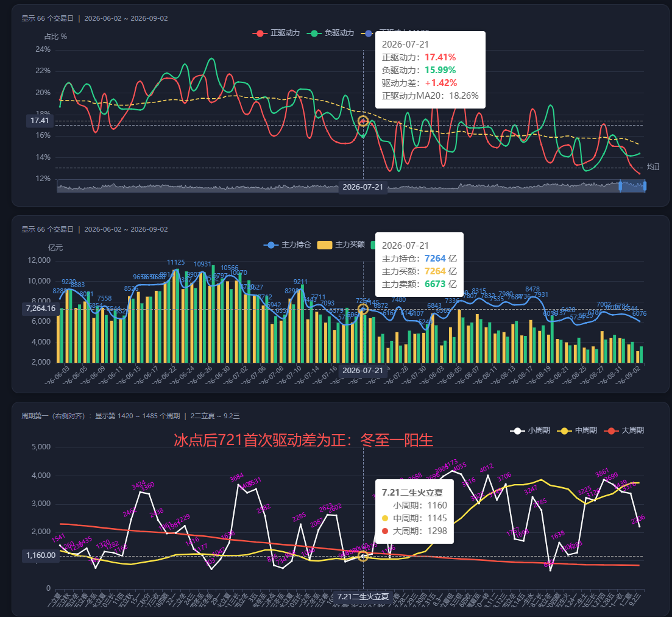The image size is (672, 617).
Task: Click the 均正 reference line label
Action: tap(653, 167)
